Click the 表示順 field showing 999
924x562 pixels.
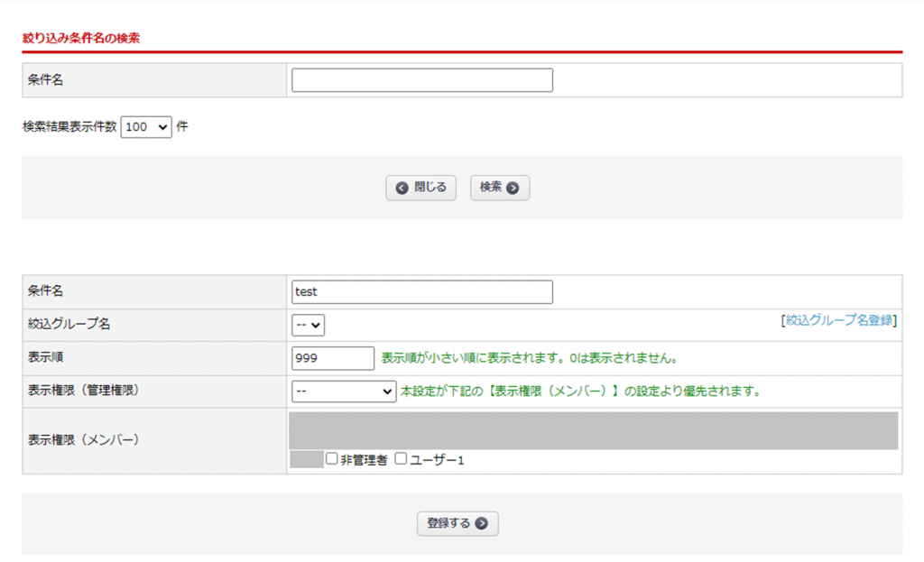pyautogui.click(x=332, y=358)
